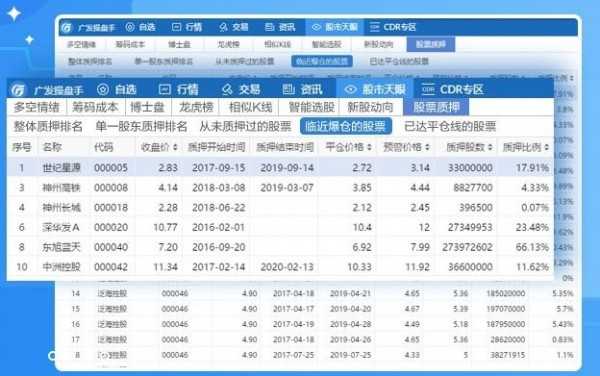The width and height of the screenshot is (600, 376).
Task: Open 行情 in the background window toolbar
Action: point(187,27)
